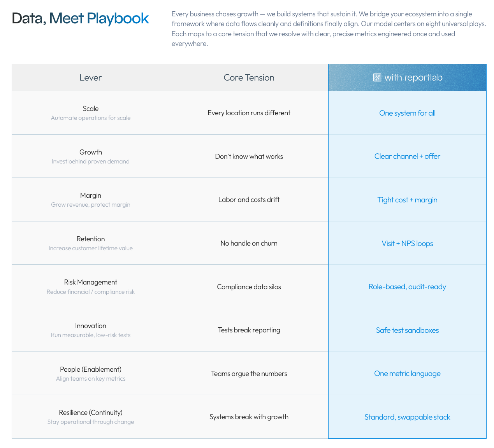The height and width of the screenshot is (448, 494).
Task: Open "Clear channel + offer" link
Action: [x=407, y=156]
